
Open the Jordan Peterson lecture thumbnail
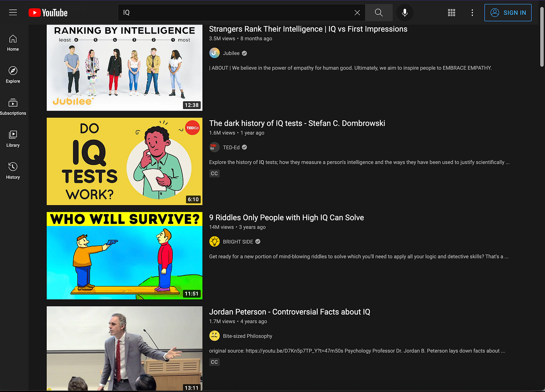click(x=125, y=348)
